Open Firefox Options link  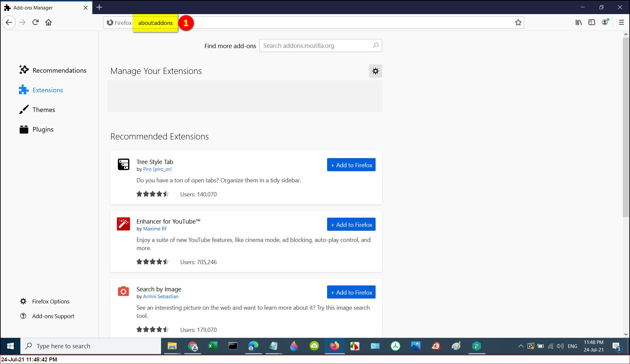45,301
